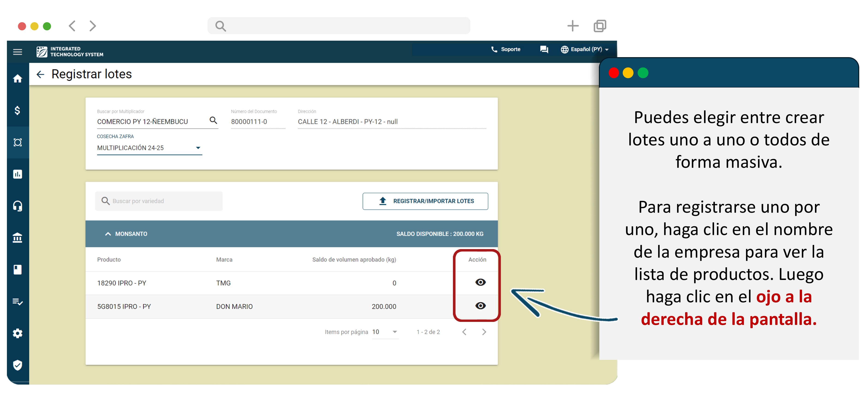868x394 pixels.
Task: Click the Buscar por variedad search field
Action: tap(159, 201)
